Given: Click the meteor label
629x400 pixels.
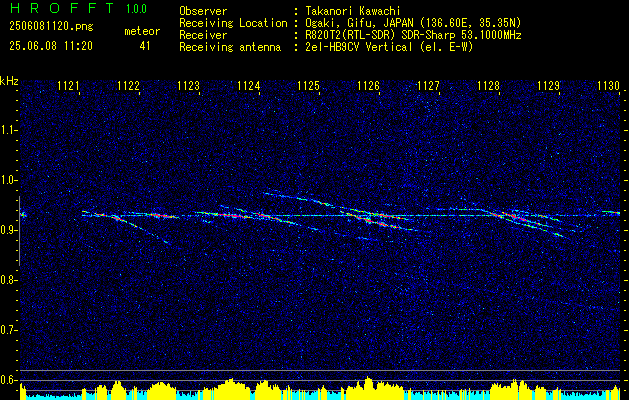Looking at the screenshot, I should (142, 31).
